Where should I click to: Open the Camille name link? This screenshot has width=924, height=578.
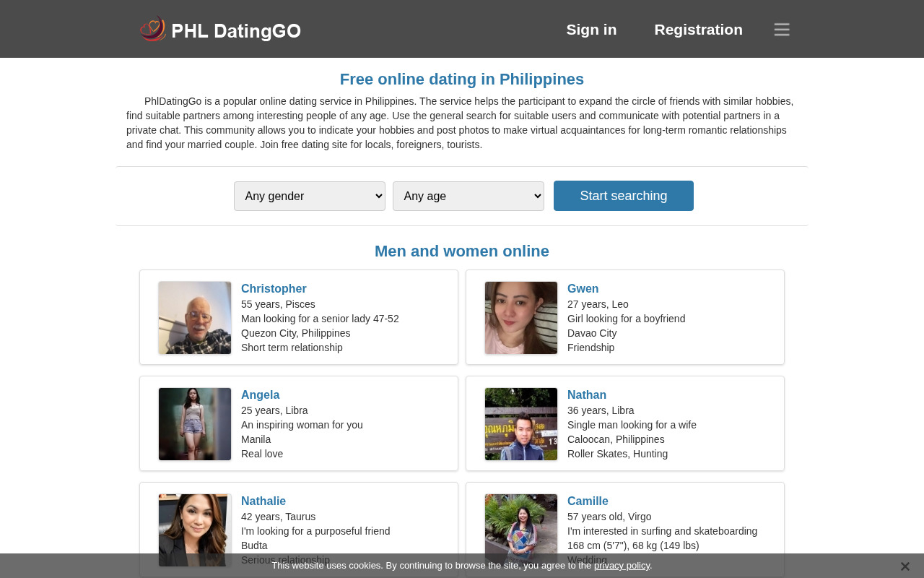pyautogui.click(x=588, y=501)
